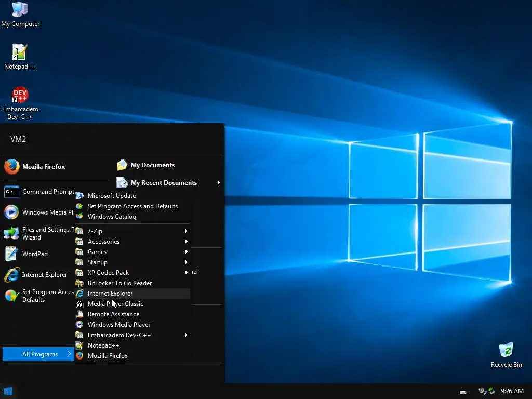The width and height of the screenshot is (532, 399).
Task: Click the Remote Assistance icon
Action: tap(79, 314)
